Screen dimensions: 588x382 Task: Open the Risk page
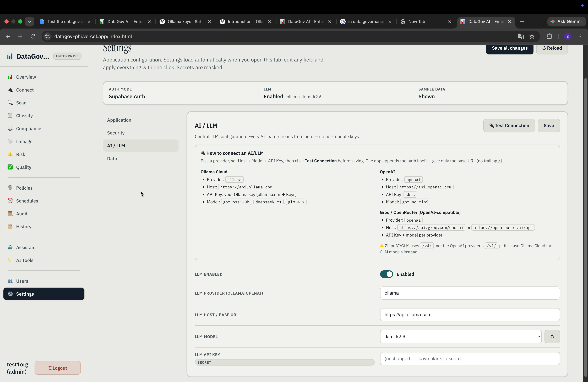pyautogui.click(x=44, y=154)
